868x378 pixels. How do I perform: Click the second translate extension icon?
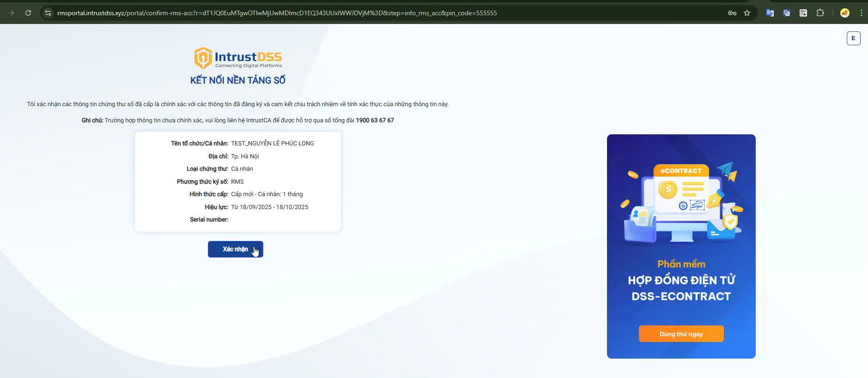787,13
